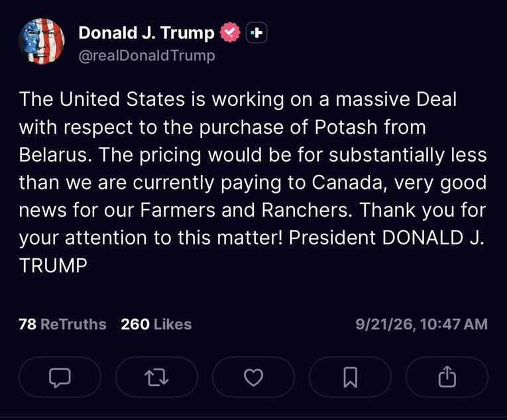Image resolution: width=507 pixels, height=420 pixels.
Task: Open the Donald J. Trump display name
Action: pos(146,32)
